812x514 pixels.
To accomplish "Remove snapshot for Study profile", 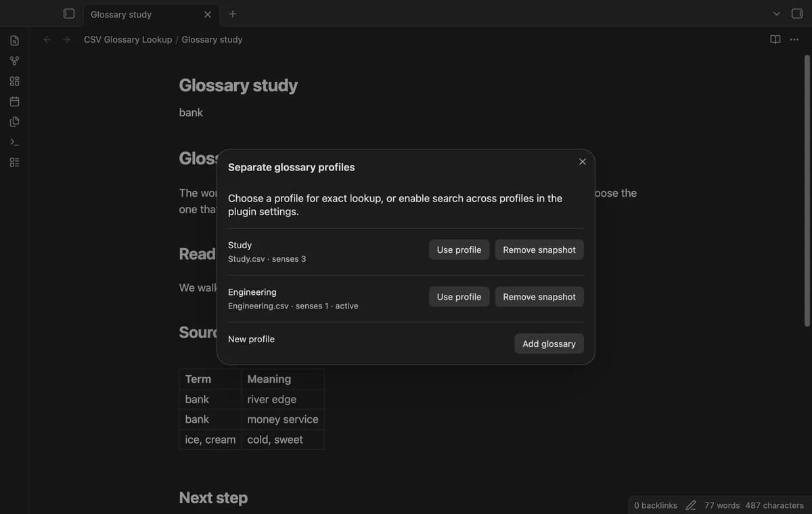I will point(539,250).
